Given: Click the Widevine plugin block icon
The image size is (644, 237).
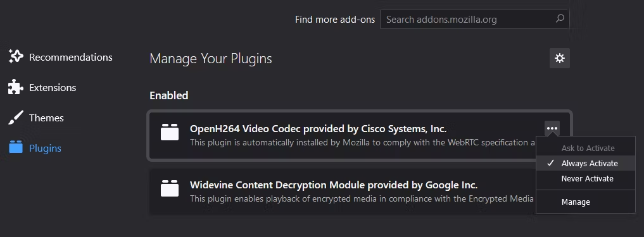Looking at the screenshot, I should [x=170, y=188].
